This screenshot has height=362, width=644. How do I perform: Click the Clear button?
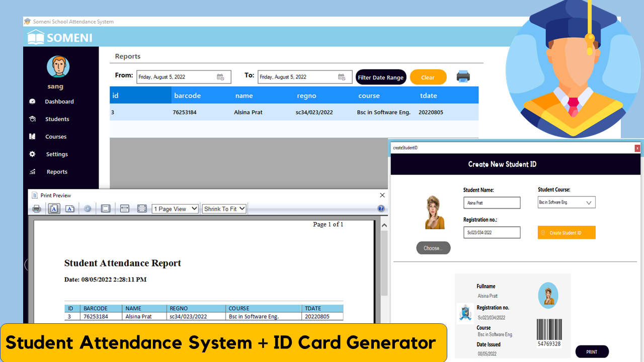pos(428,77)
